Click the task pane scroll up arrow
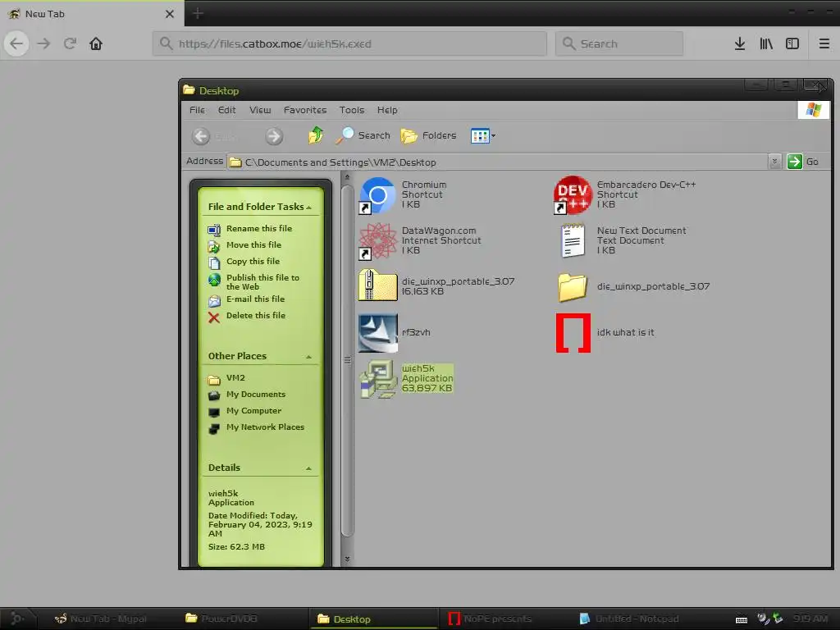 pos(347,177)
